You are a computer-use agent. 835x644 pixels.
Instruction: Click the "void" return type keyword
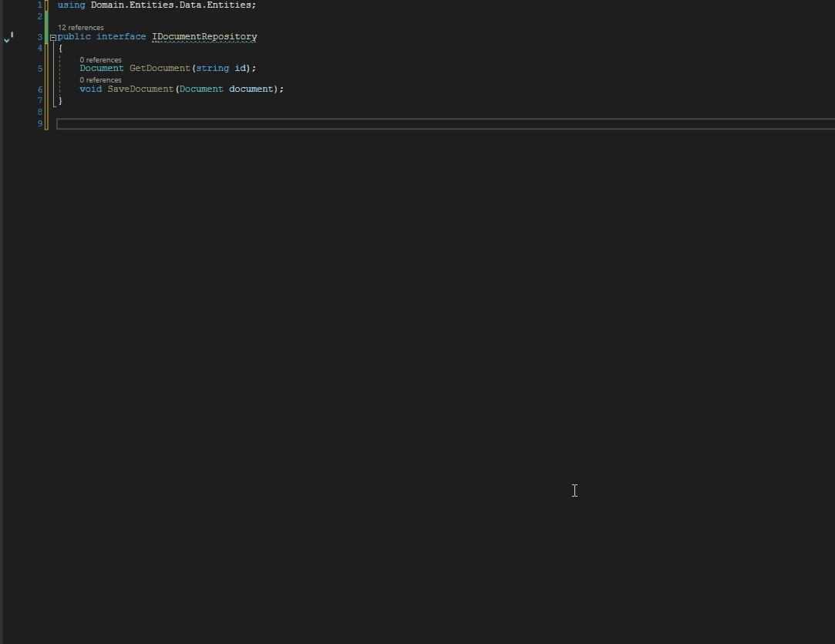point(90,89)
